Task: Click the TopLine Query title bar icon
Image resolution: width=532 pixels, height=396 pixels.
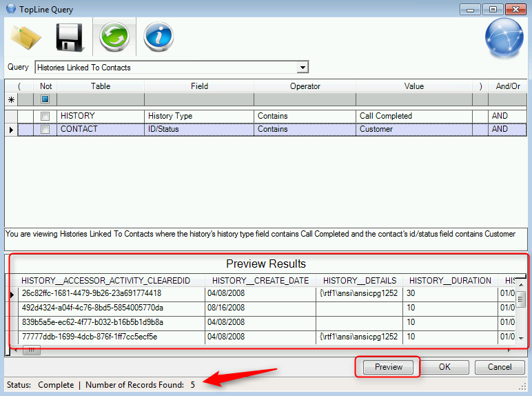Action: (11, 9)
